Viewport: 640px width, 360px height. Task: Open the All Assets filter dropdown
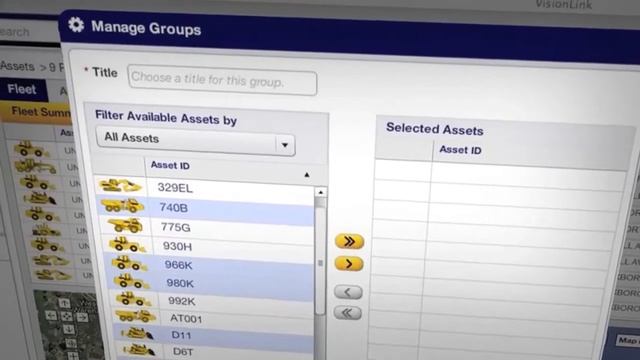[196, 141]
